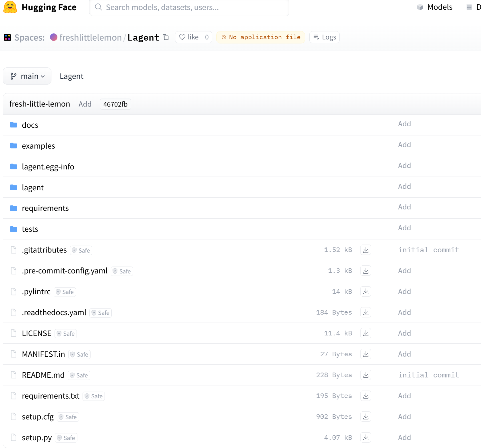Click the Add commit message in header row
481x448 pixels.
85,104
